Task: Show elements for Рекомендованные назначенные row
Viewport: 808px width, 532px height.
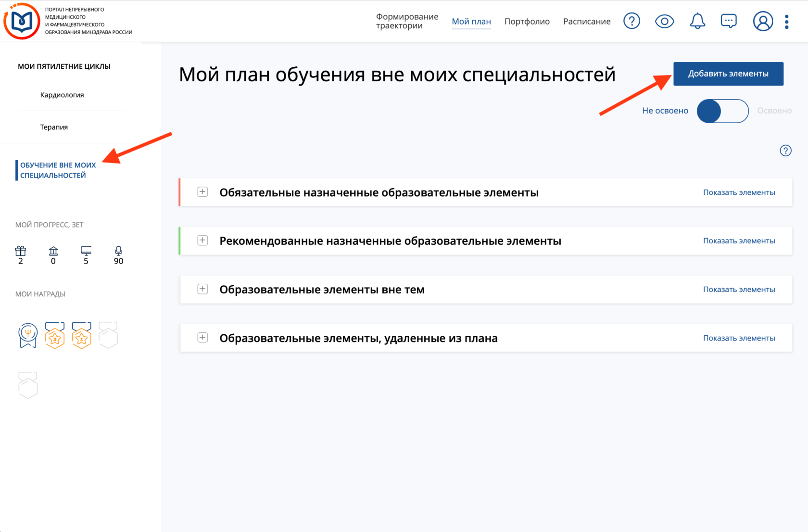Action: (739, 241)
